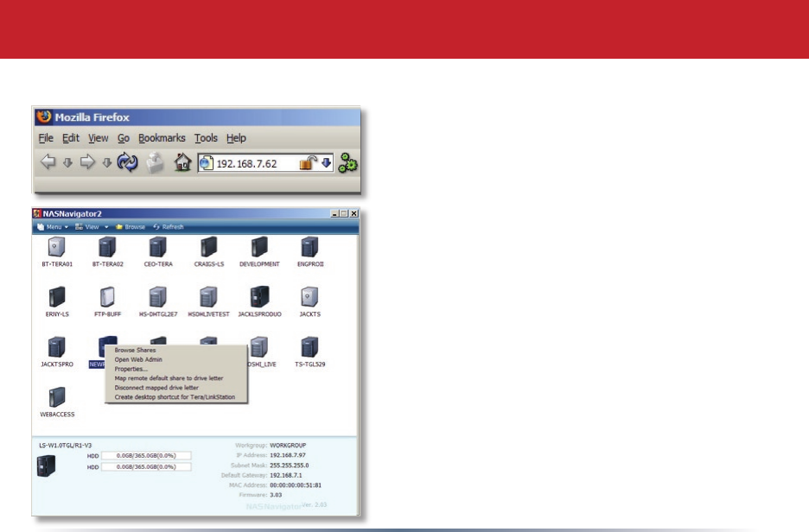
Task: Click the IP address value 192.168.7.97
Action: [287, 455]
